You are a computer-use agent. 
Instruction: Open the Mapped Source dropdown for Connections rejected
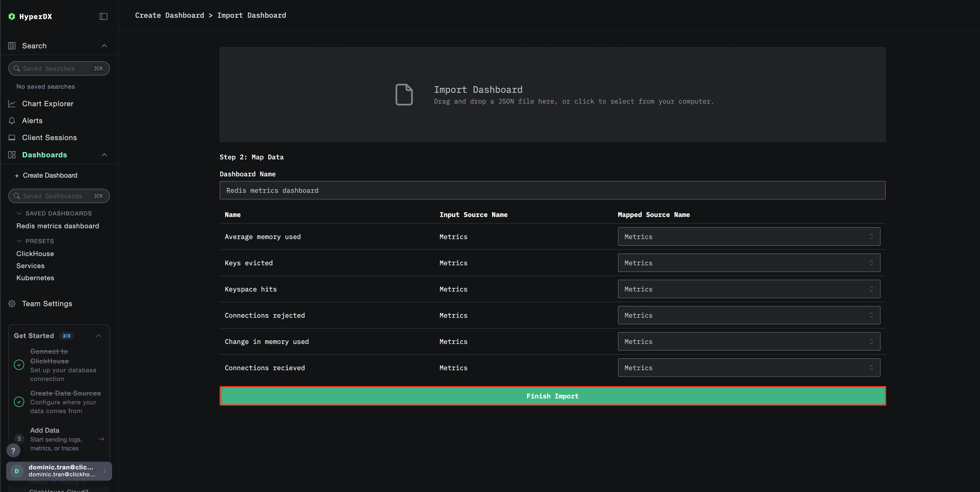pos(749,315)
